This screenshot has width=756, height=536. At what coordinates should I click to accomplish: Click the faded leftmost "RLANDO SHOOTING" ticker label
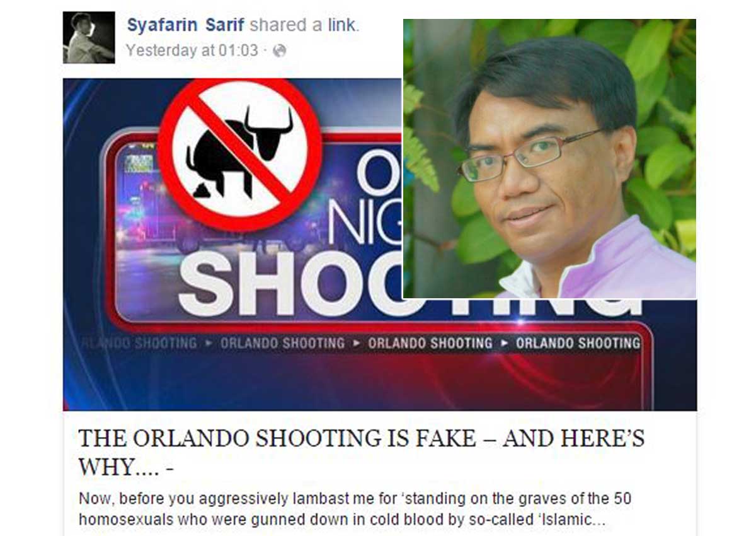(139, 344)
